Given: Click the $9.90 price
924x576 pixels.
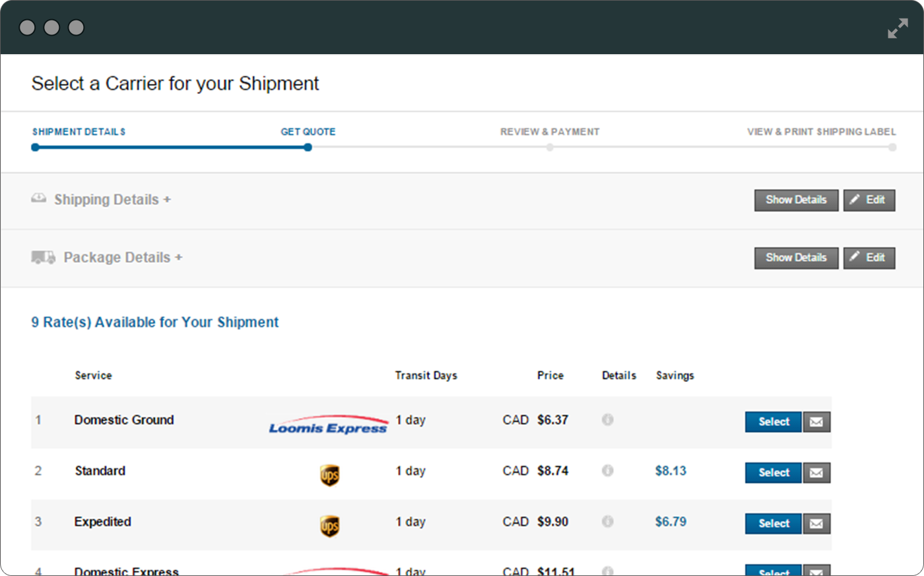Looking at the screenshot, I should click(x=552, y=522).
